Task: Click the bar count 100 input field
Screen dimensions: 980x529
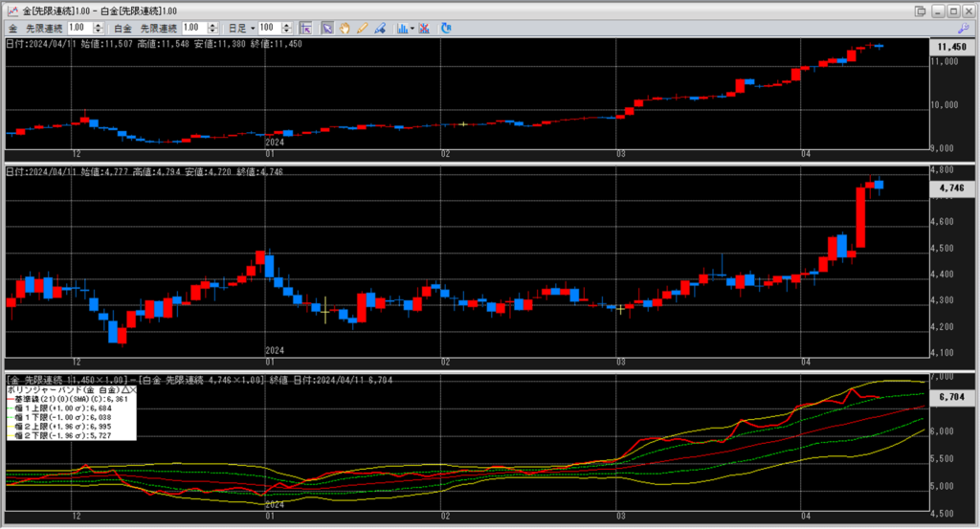Action: pyautogui.click(x=270, y=28)
